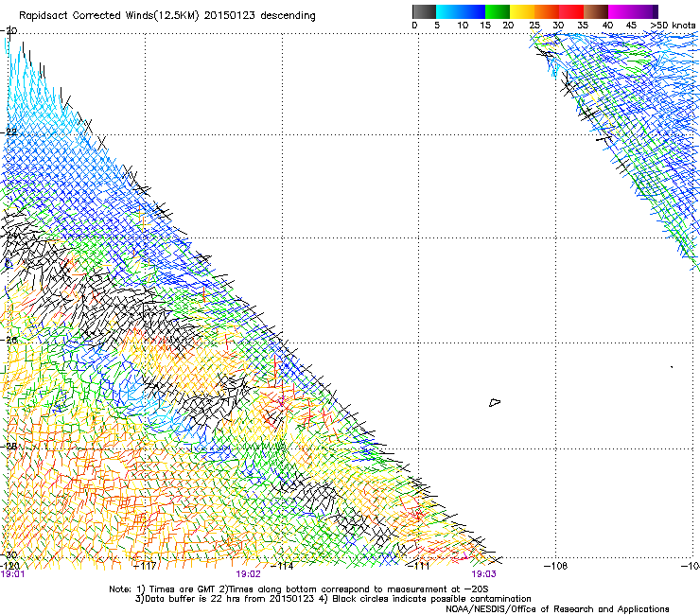Image resolution: width=700 pixels, height=615 pixels.
Task: Click the '-120' longitude axis label
Action: (x=9, y=566)
